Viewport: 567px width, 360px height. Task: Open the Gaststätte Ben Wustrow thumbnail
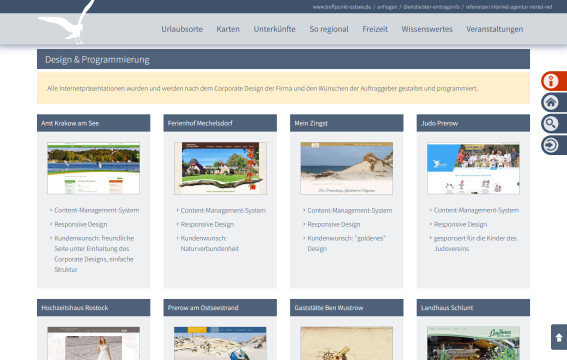tap(346, 343)
